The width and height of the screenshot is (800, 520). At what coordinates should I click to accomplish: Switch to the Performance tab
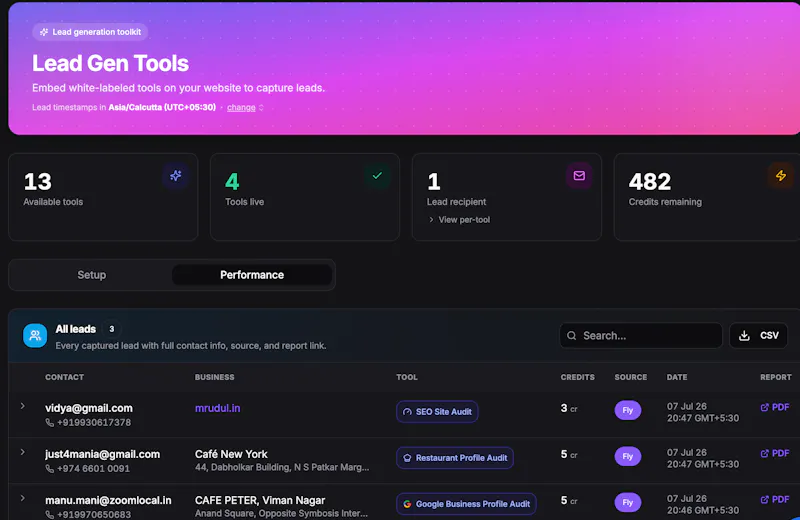point(252,275)
